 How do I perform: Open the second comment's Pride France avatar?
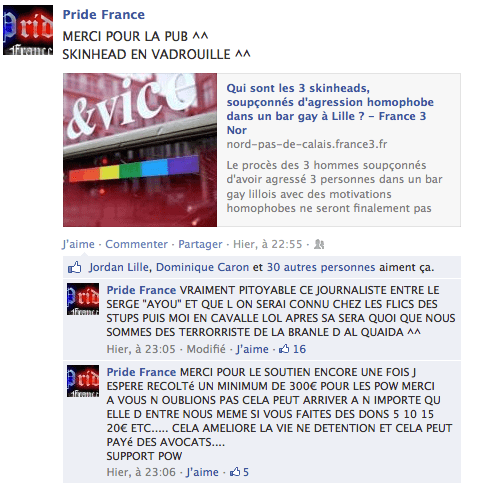pos(83,381)
